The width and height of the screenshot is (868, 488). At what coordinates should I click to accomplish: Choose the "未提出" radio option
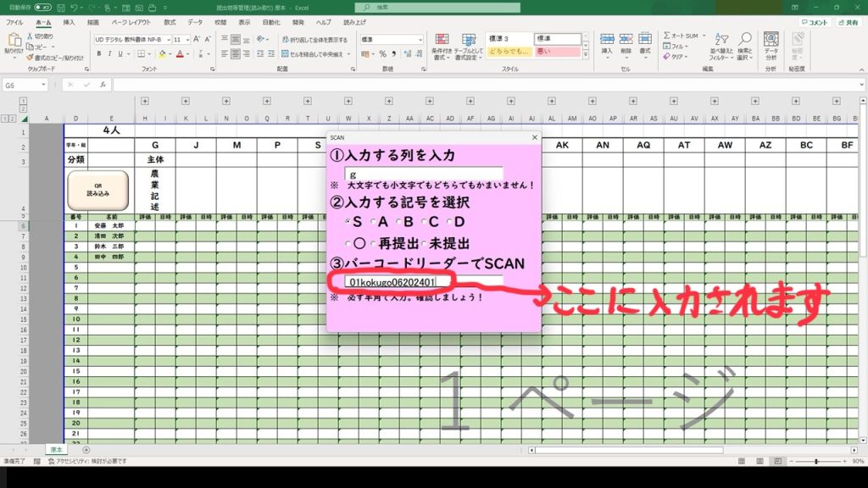(x=423, y=243)
